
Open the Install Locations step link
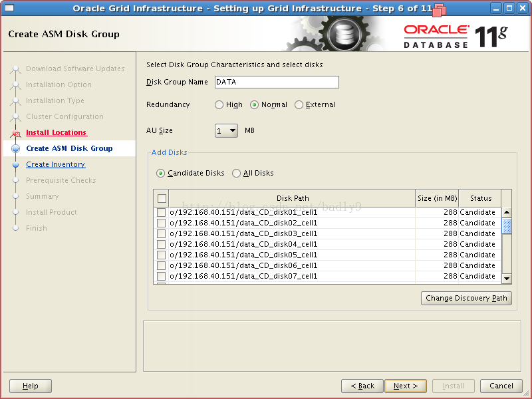tap(57, 132)
